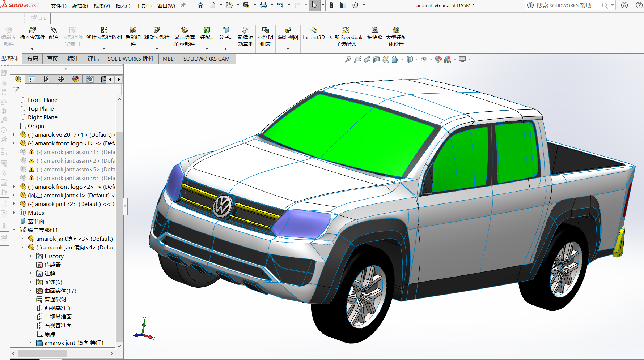Toggle the Instant3D mode

[314, 34]
